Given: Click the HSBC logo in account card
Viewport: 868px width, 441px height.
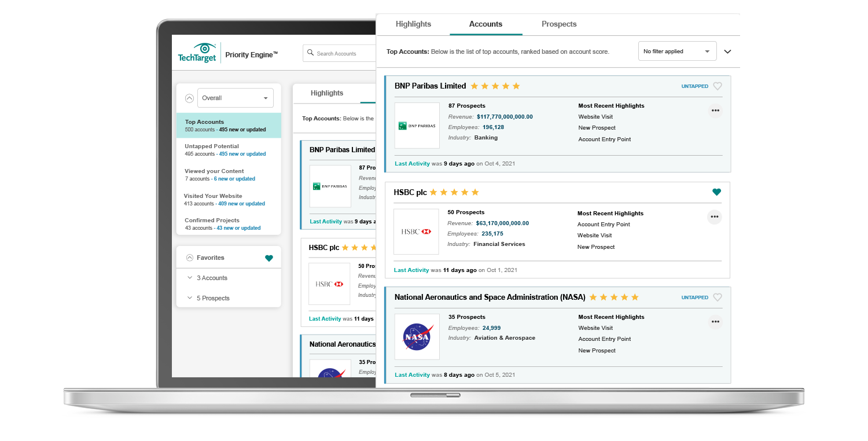Looking at the screenshot, I should point(416,231).
